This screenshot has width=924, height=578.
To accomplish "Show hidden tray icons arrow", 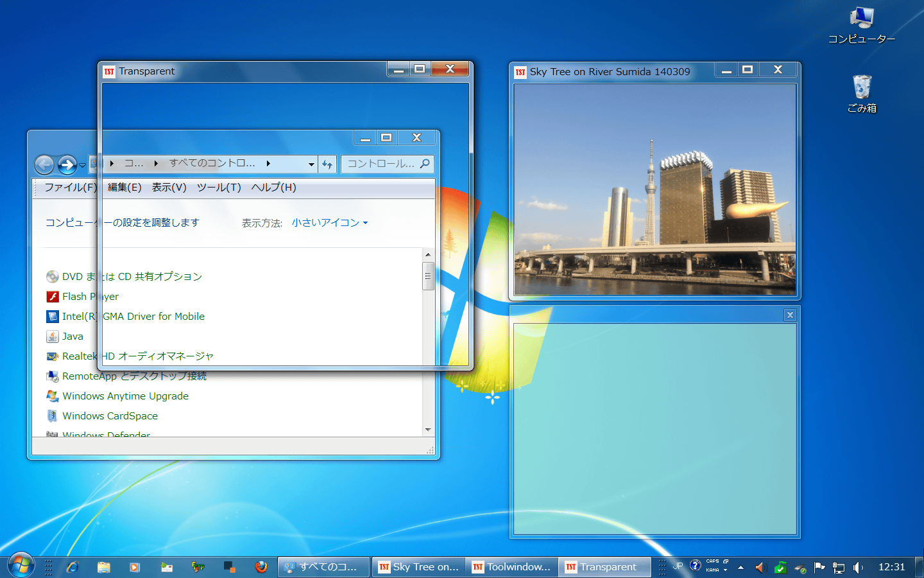I will coord(740,567).
